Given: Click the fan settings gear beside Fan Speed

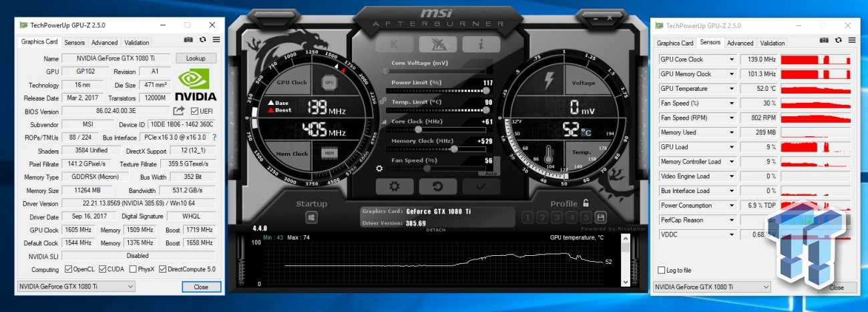Looking at the screenshot, I should [x=379, y=169].
